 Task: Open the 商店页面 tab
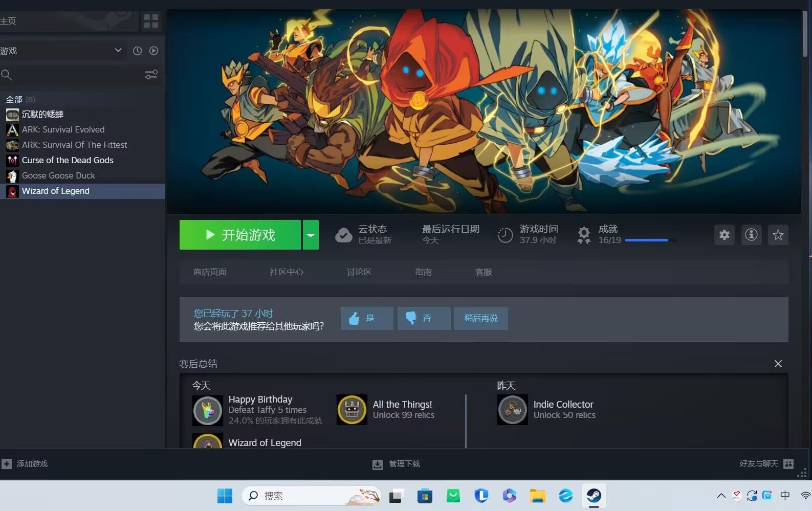(x=210, y=272)
